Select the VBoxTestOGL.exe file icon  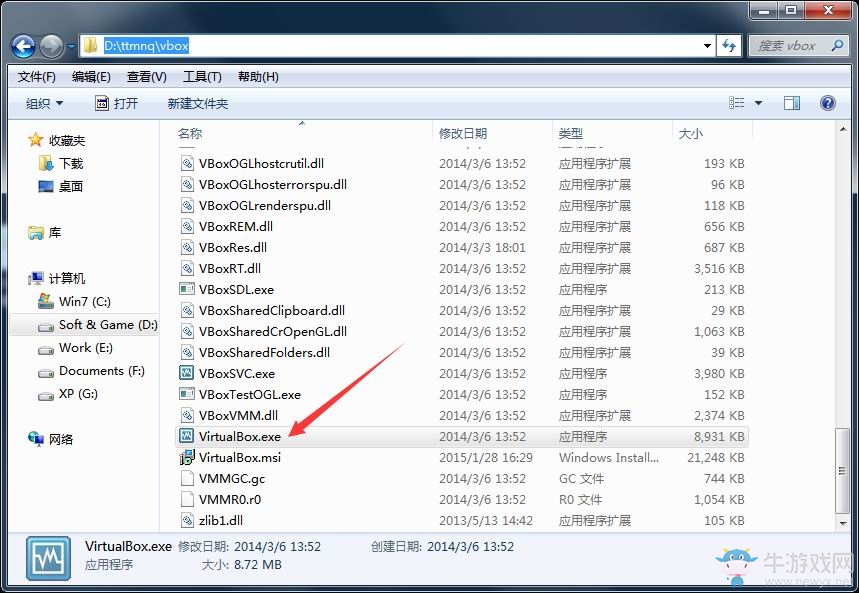coord(187,394)
